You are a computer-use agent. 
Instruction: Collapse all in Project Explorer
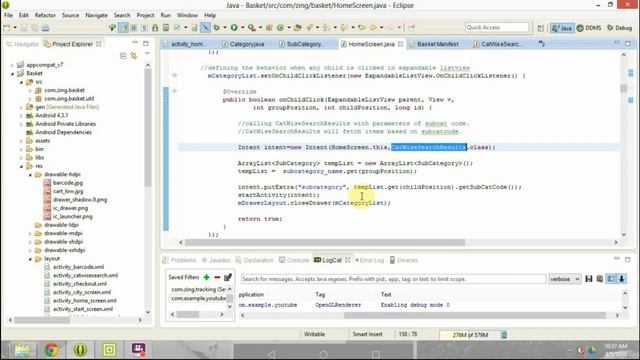123,56
